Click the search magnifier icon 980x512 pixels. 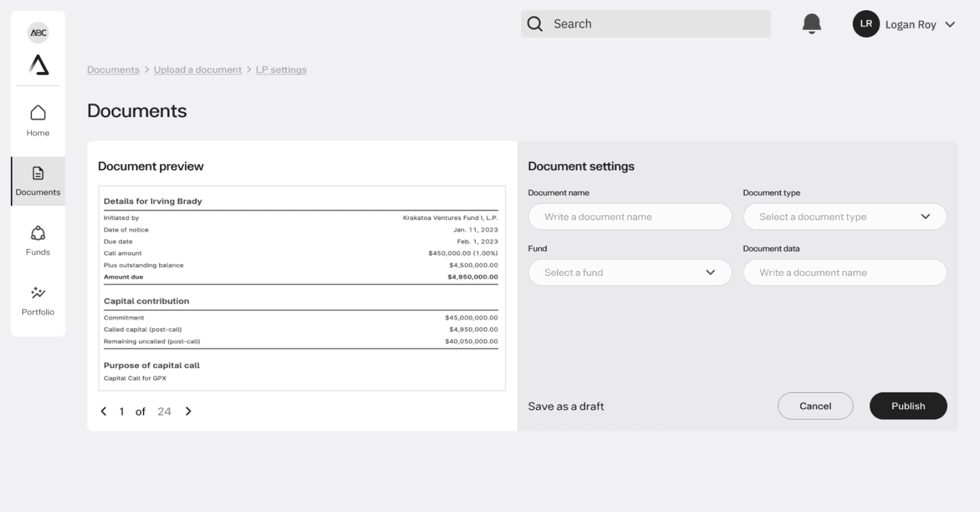click(534, 24)
